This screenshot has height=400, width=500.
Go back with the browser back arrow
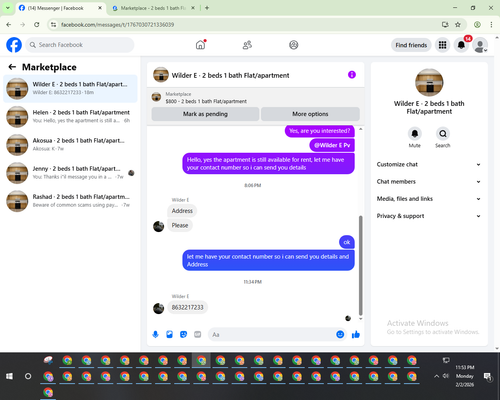[x=9, y=25]
